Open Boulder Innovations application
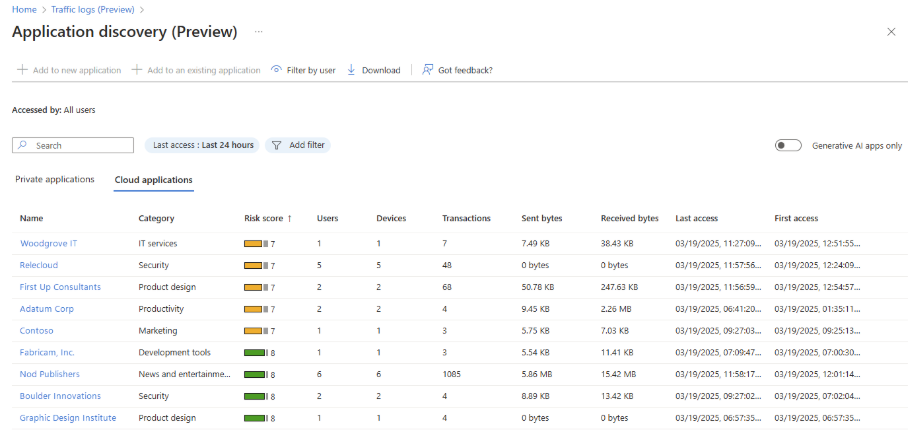The height and width of the screenshot is (430, 912). point(60,396)
